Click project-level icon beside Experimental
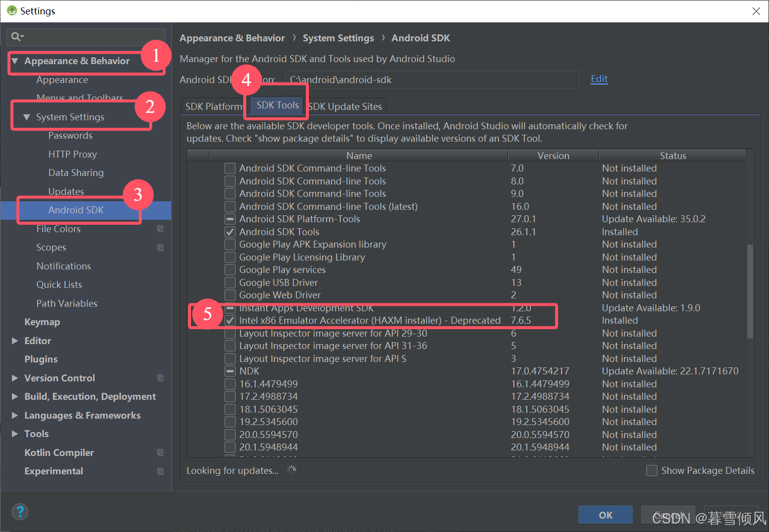Image resolution: width=769 pixels, height=532 pixels. click(160, 471)
